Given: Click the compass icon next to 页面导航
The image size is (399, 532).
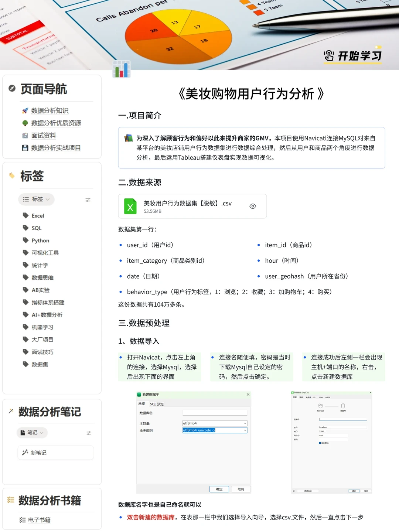Looking at the screenshot, I should pos(12,88).
